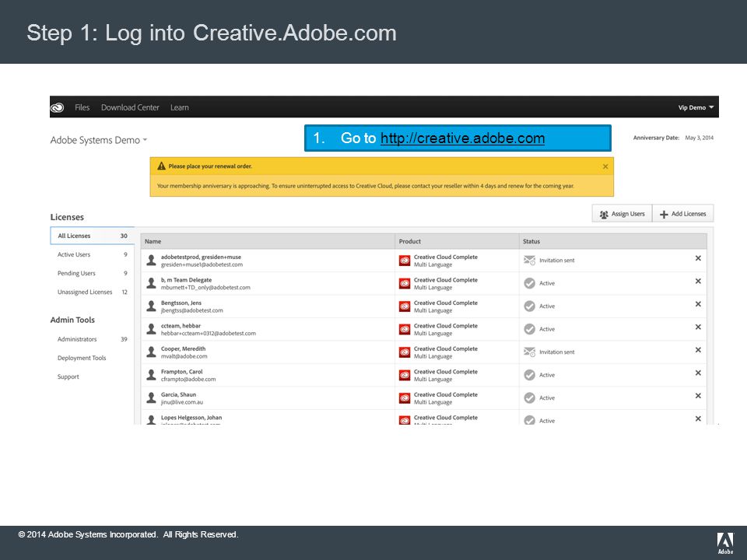The height and width of the screenshot is (560, 747).
Task: Open the Files menu item
Action: coord(82,107)
